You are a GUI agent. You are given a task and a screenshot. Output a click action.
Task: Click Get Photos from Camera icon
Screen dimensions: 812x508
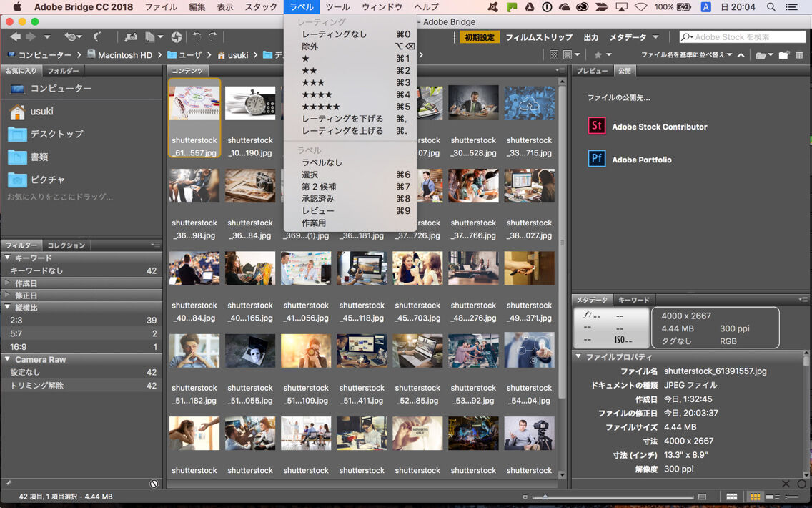pos(131,36)
